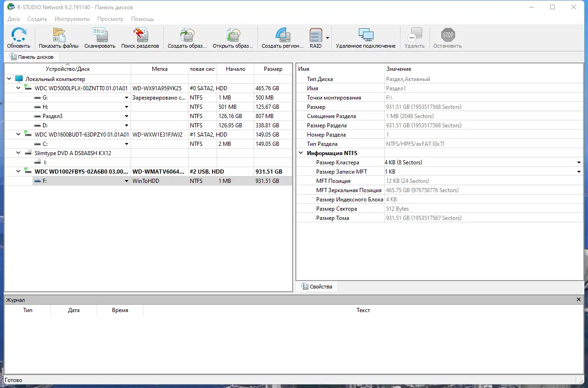
Task: Open the Помощь menu
Action: [143, 19]
